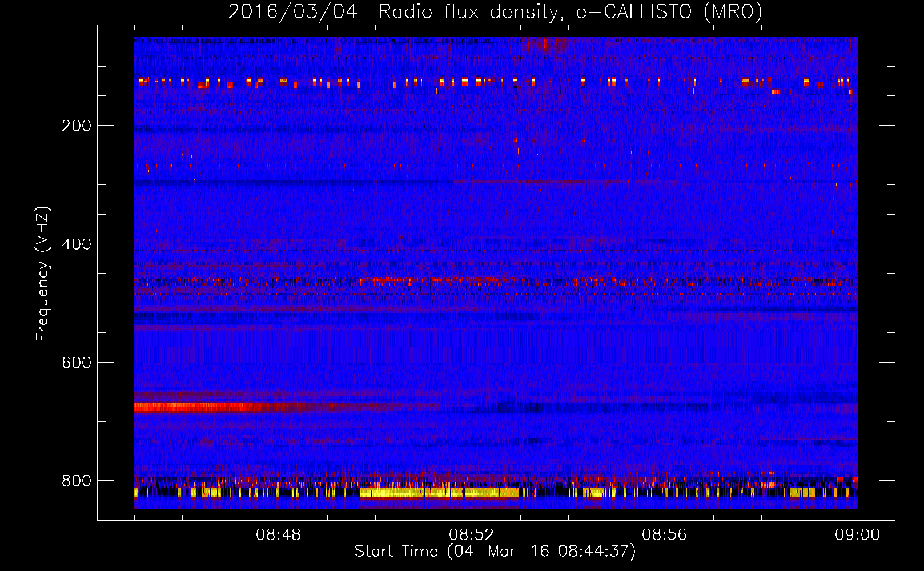Click the '800' frequency tick label
Image resolution: width=924 pixels, height=571 pixels.
pyautogui.click(x=77, y=481)
